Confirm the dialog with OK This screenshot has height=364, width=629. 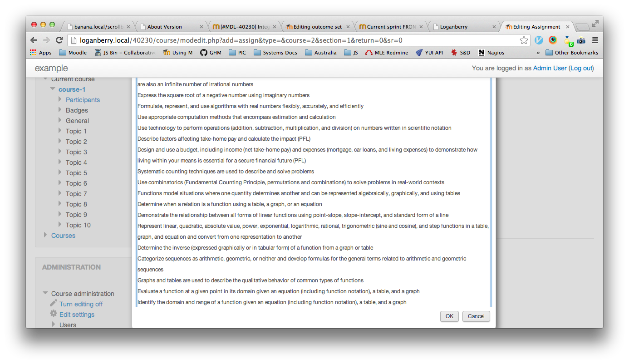pyautogui.click(x=449, y=316)
